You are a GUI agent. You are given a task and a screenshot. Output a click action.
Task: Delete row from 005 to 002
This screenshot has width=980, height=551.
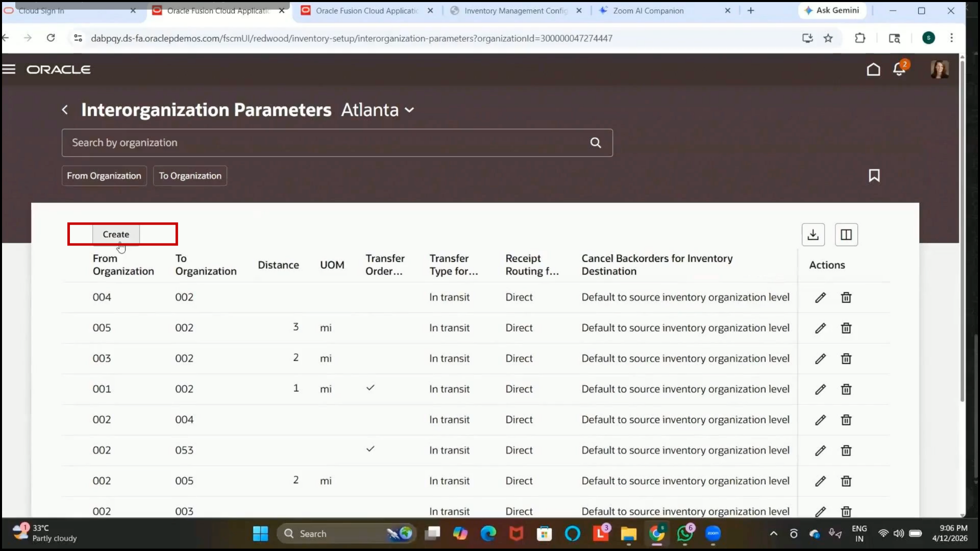click(846, 328)
